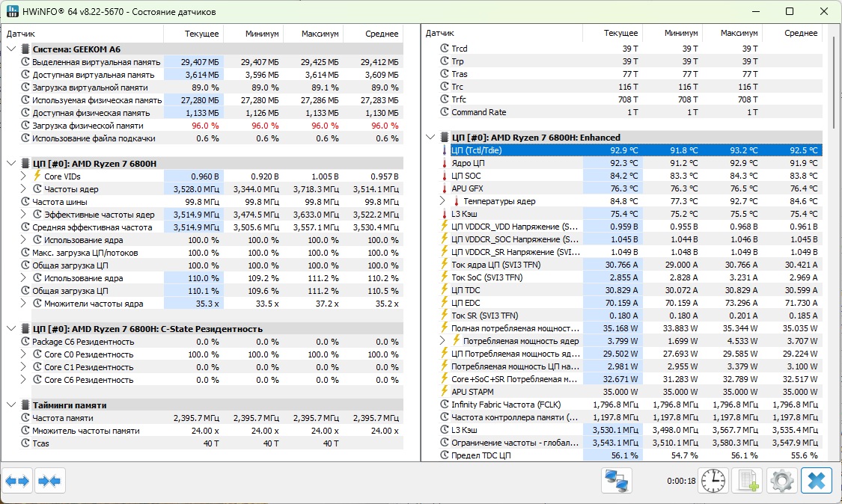Expand Core C0 Резидентность row
The image size is (842, 504).
pos(23,354)
